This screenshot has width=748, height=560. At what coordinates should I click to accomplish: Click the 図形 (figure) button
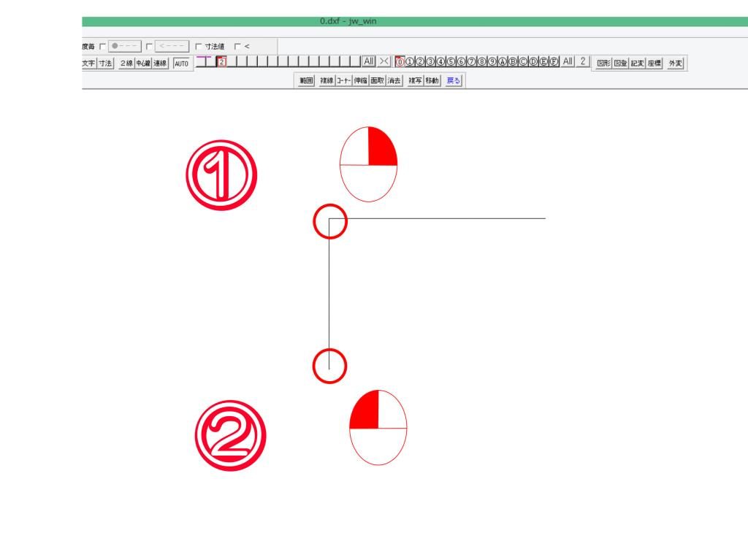(x=604, y=64)
